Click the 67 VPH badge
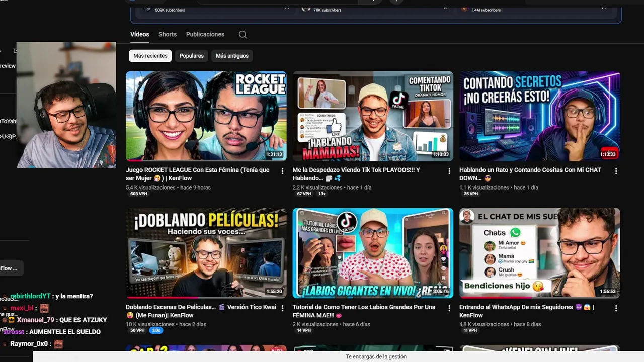The image size is (644, 362). [x=304, y=194]
